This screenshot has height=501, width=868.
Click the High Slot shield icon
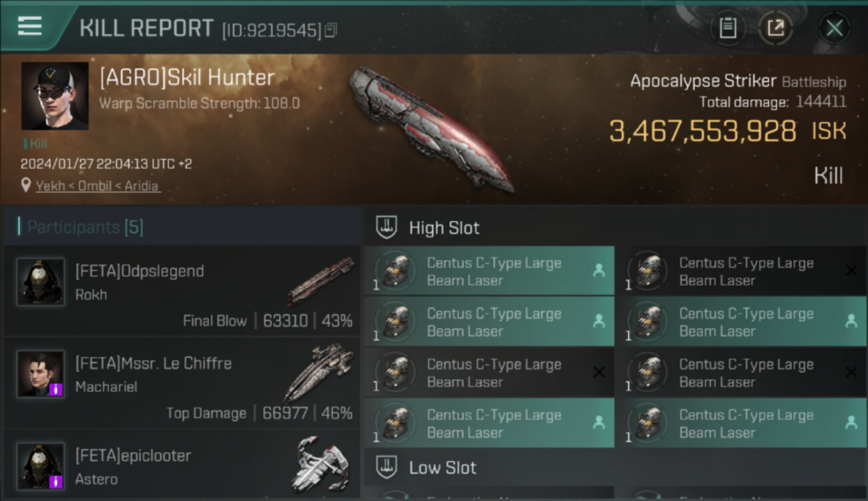(x=387, y=227)
